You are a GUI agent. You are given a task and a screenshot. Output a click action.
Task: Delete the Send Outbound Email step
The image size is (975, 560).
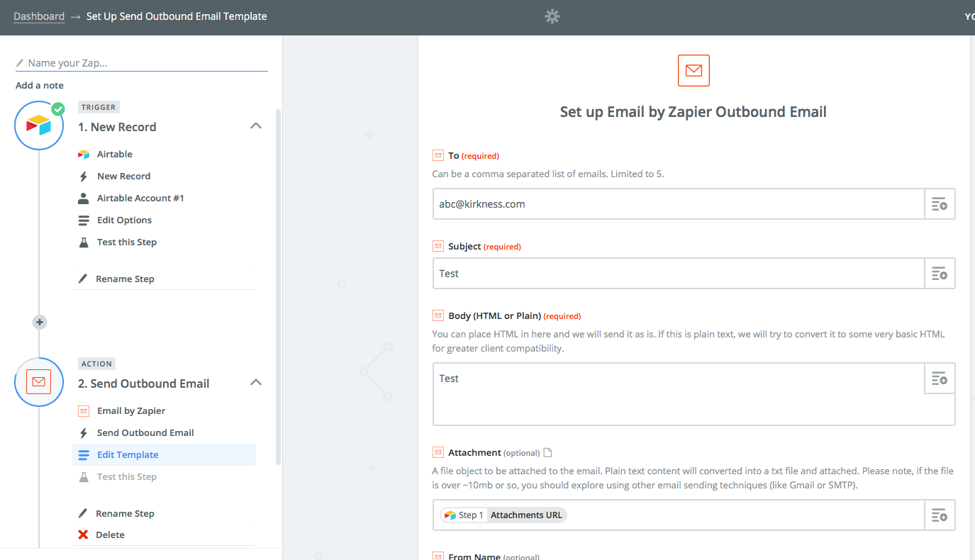[x=110, y=534]
